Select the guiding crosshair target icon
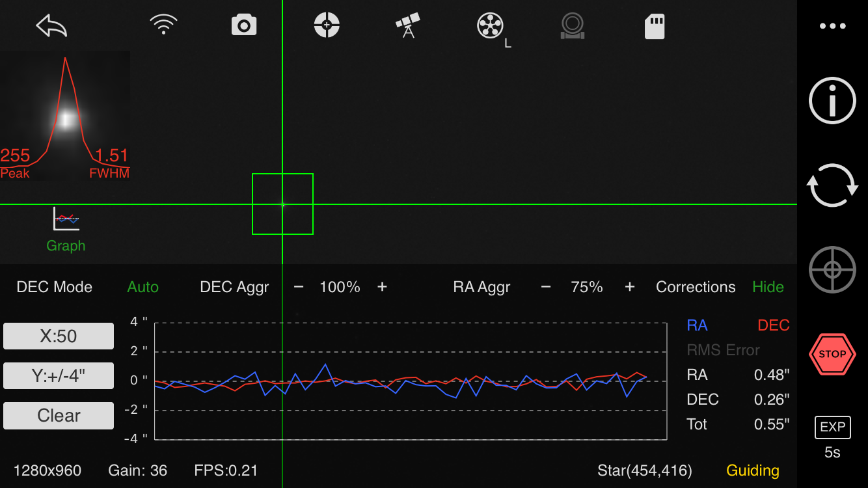This screenshot has height=488, width=868. point(327,26)
